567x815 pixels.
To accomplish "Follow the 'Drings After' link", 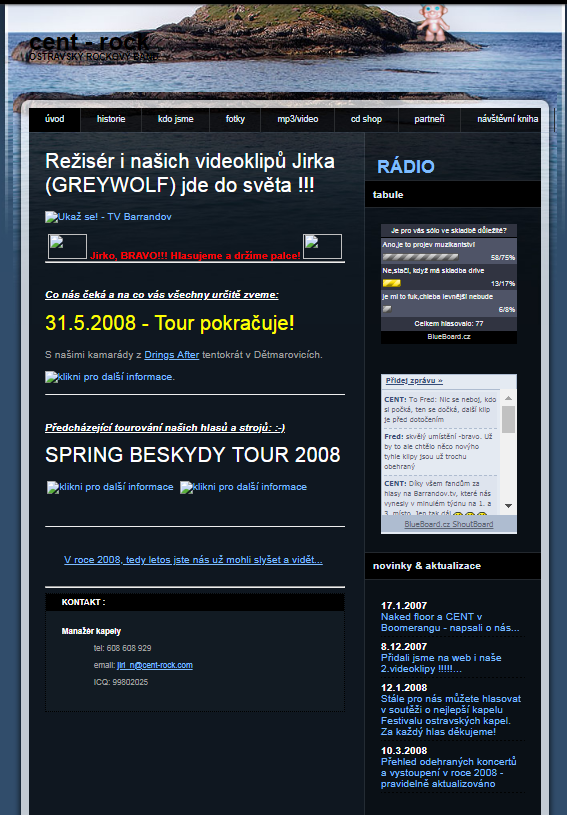I will (x=172, y=354).
